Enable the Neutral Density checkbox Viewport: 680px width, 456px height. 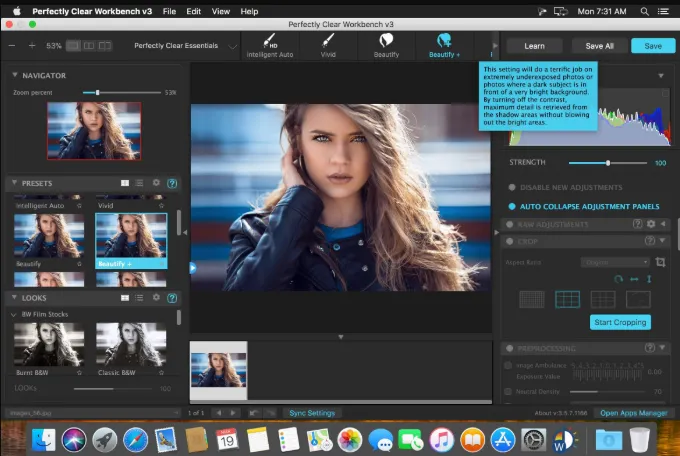pyautogui.click(x=508, y=391)
